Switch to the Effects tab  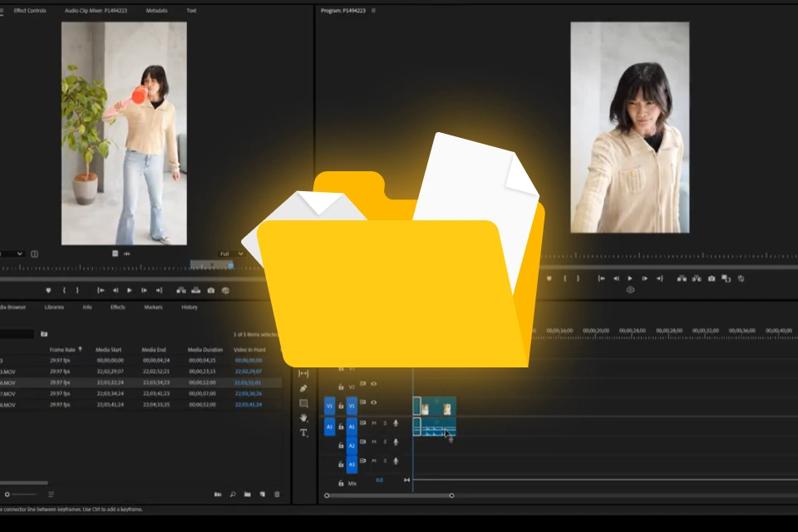[117, 307]
